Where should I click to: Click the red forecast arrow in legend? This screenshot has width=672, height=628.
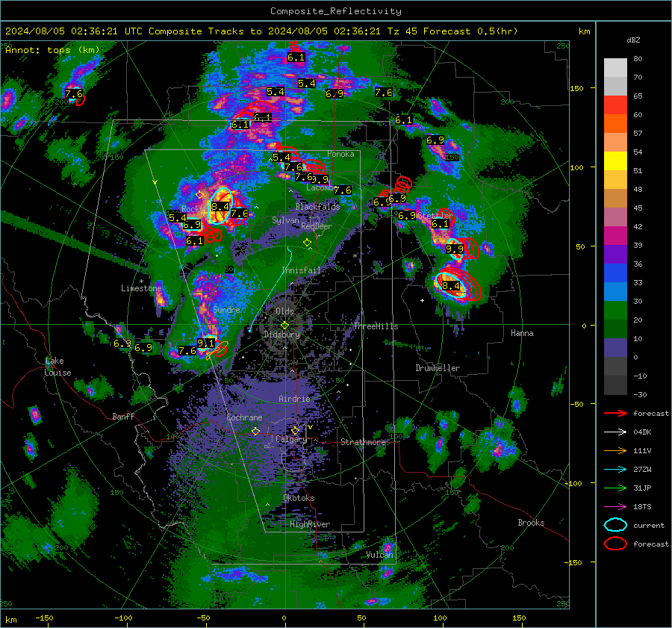click(615, 413)
